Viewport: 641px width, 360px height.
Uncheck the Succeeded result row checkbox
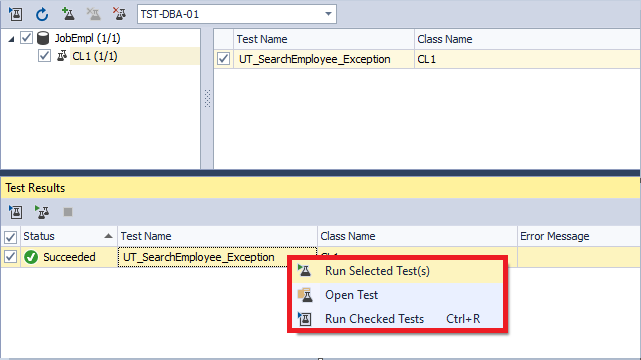(10, 257)
